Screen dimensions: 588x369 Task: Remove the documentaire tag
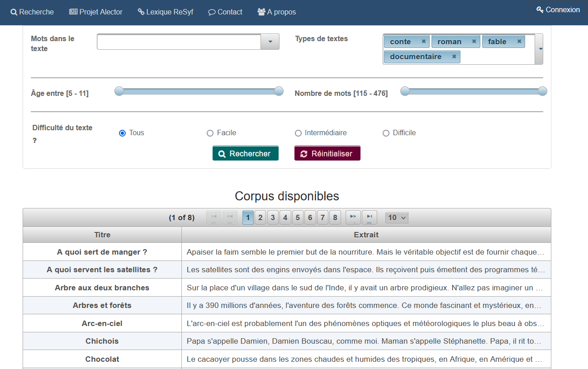[x=454, y=57]
